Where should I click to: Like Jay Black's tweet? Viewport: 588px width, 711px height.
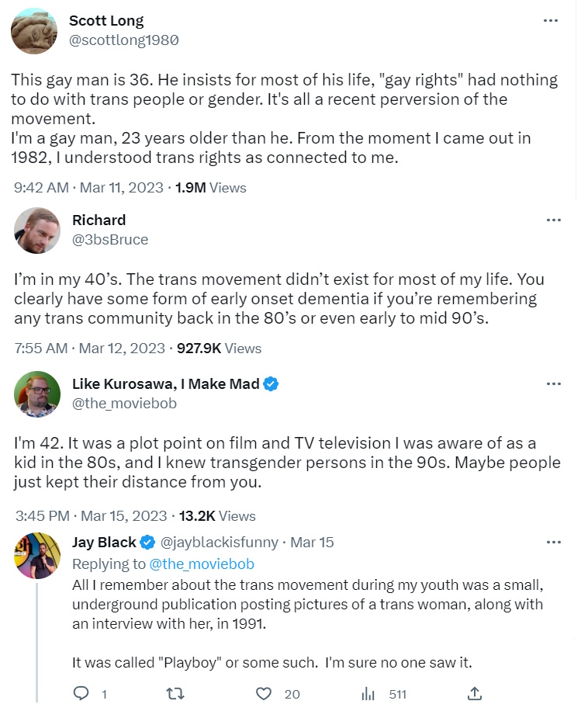[x=265, y=693]
